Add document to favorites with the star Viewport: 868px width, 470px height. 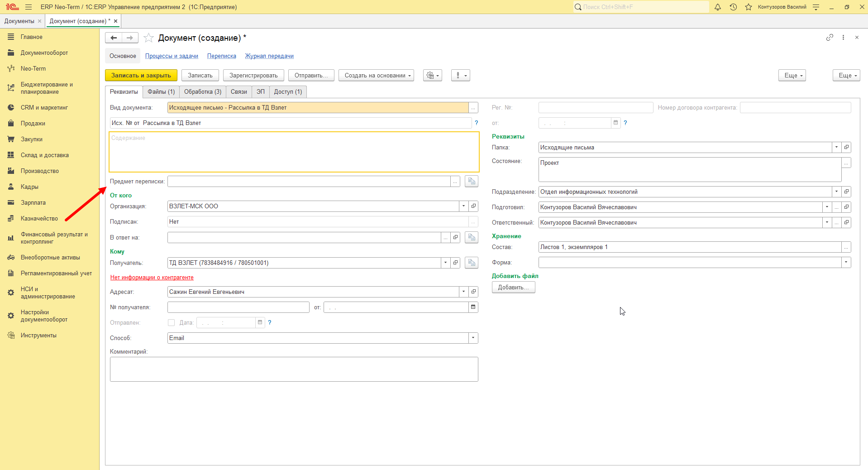148,38
